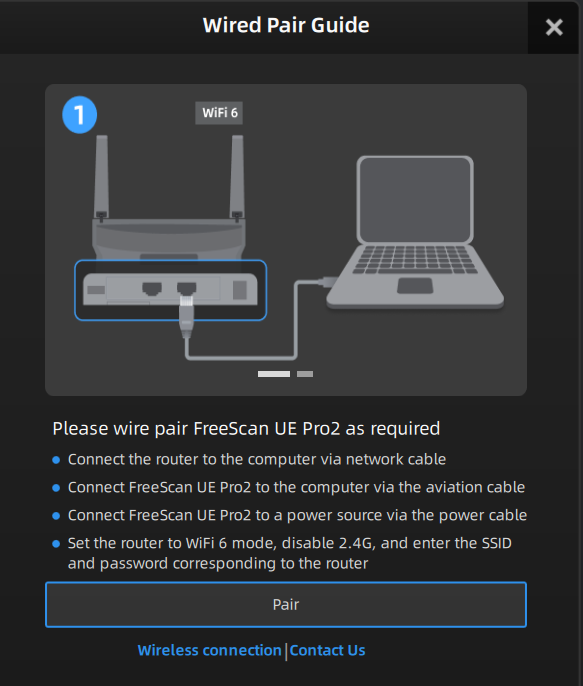Click the 'Wired Pair Guide' title
The image size is (583, 686).
(286, 25)
